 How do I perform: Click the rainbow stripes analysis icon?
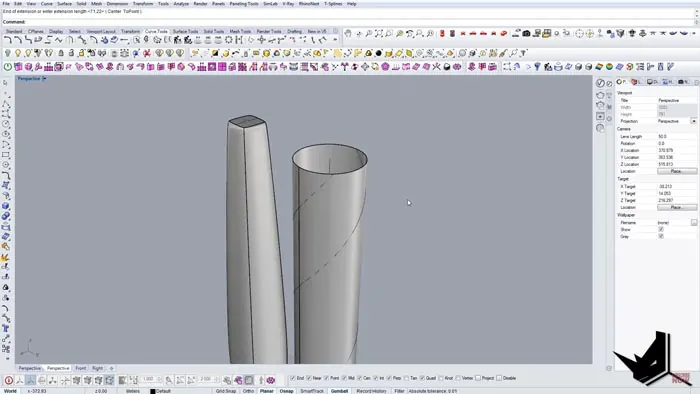599,66
